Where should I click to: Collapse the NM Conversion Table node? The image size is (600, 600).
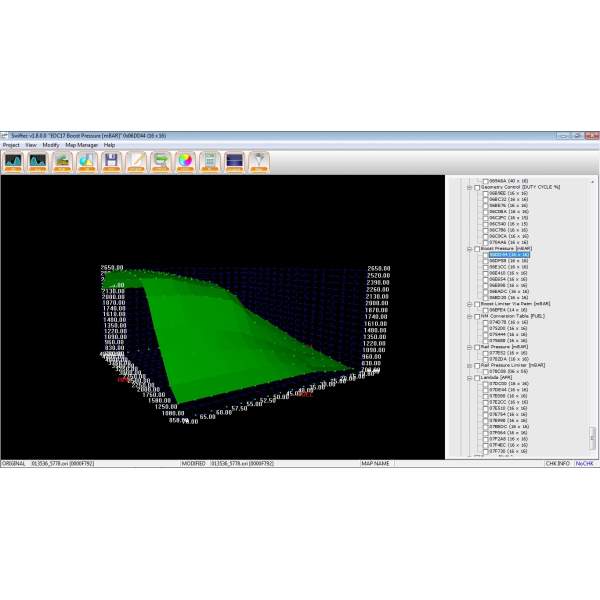point(470,317)
